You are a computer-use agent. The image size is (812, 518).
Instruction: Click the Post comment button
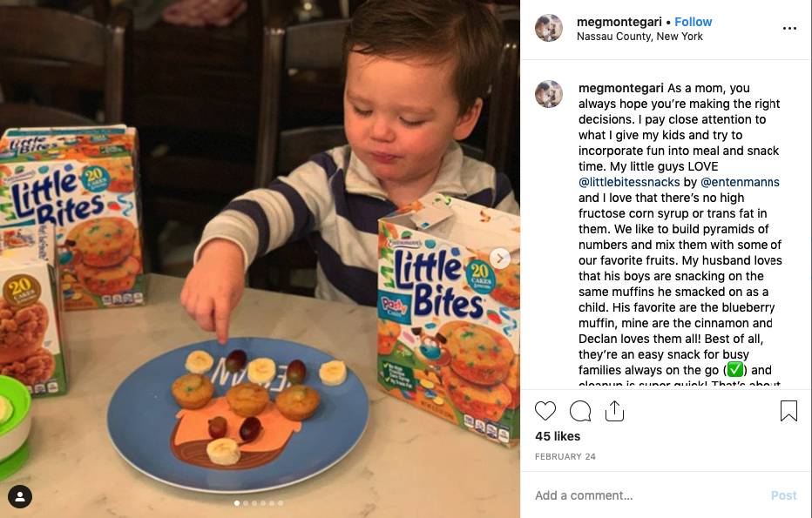pos(783,495)
